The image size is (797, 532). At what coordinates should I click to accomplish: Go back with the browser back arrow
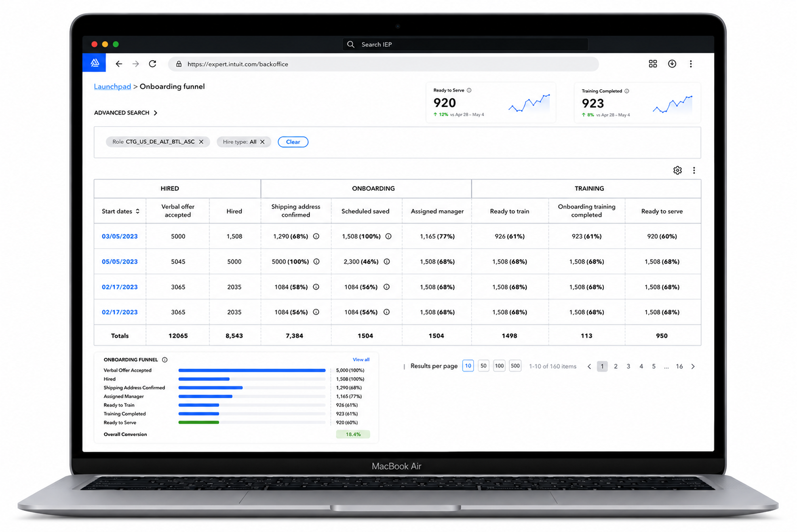(x=119, y=64)
